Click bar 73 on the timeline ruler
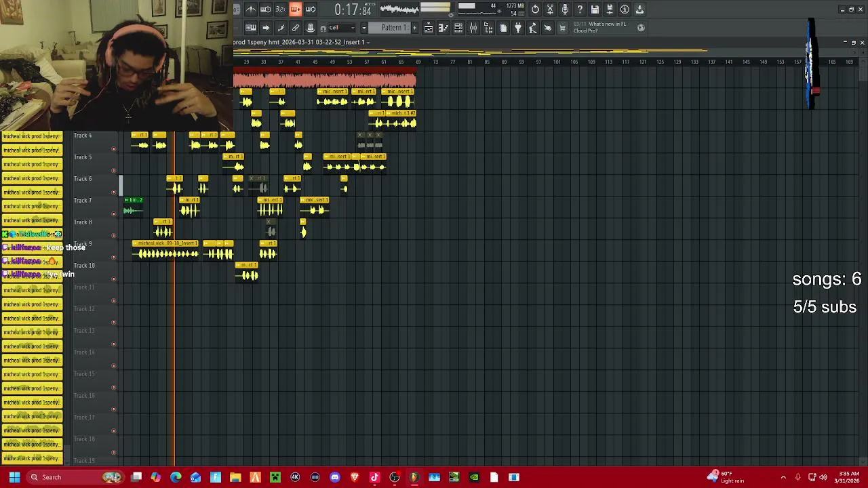 tap(435, 62)
